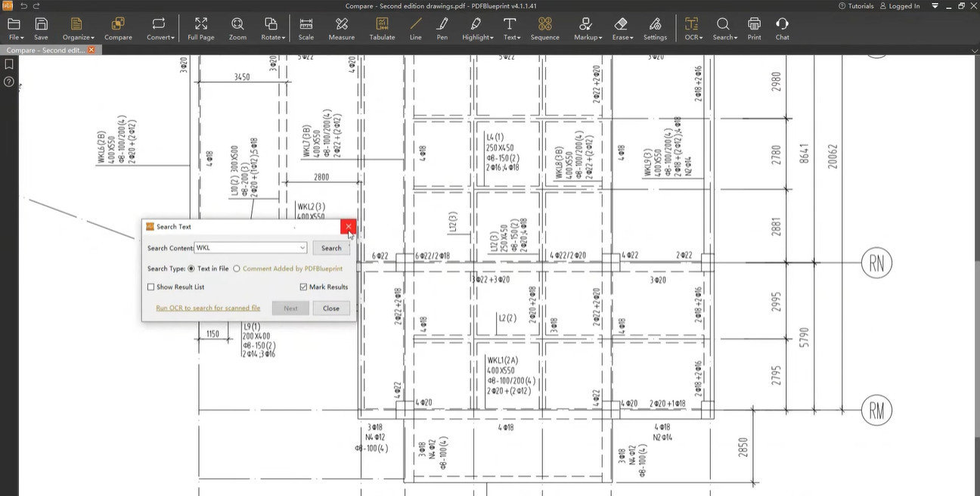The height and width of the screenshot is (496, 980).
Task: Click the Search Content text field
Action: pyautogui.click(x=246, y=248)
